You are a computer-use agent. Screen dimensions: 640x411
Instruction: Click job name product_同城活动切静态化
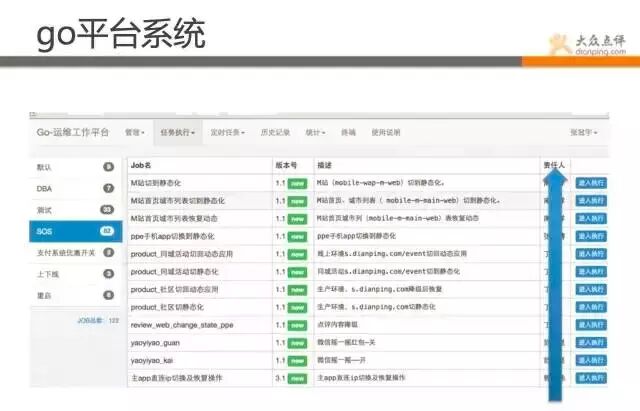(175, 272)
